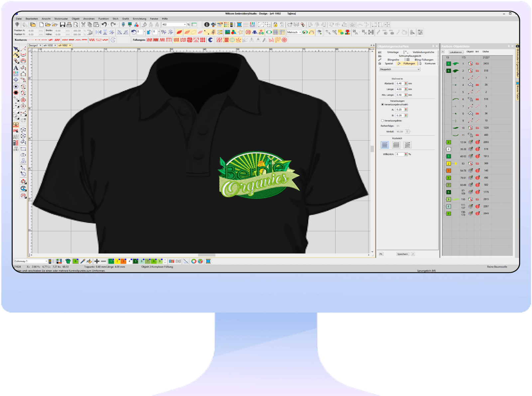Click the Abstand value field
The image size is (532, 396).
point(399,83)
